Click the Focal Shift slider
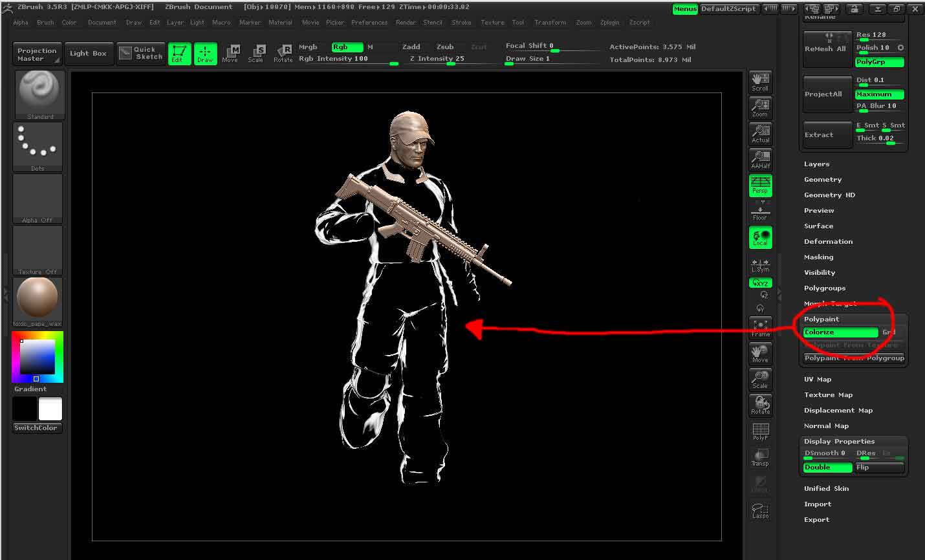Screen dimensions: 925x560 552,47
